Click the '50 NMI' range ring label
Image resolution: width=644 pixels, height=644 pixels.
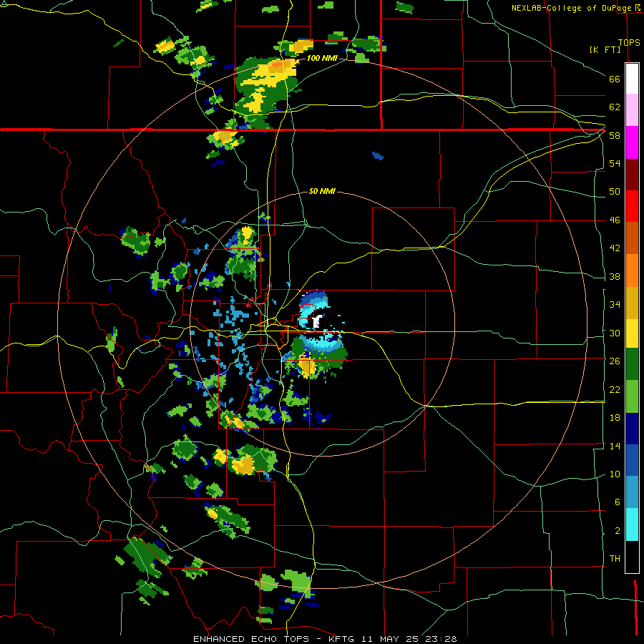pos(322,191)
